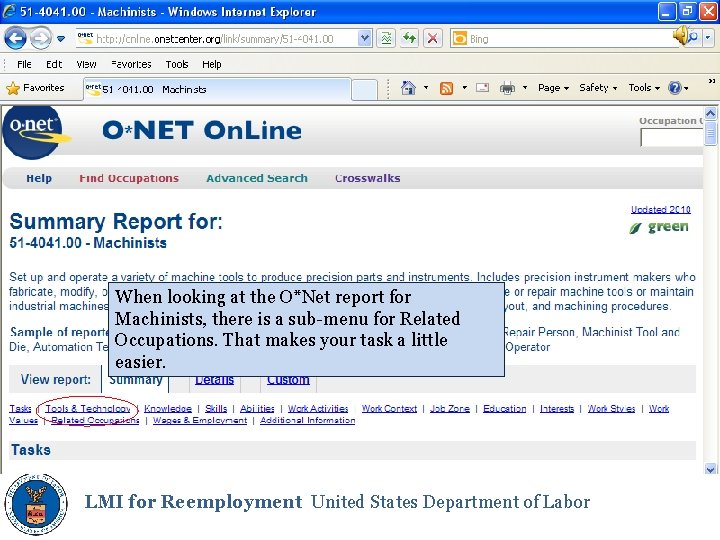Image resolution: width=720 pixels, height=540 pixels.
Task: Open the Related Occupations sub-menu link
Action: coord(95,420)
